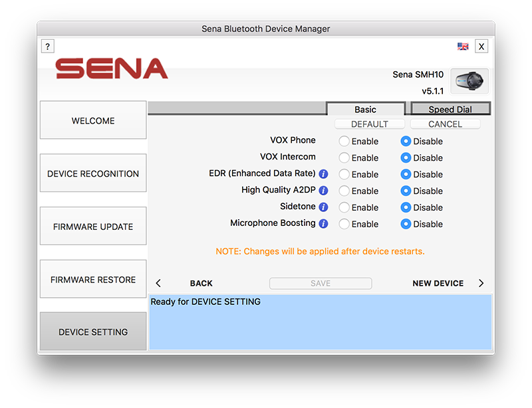Viewport: 532px width, 408px height.
Task: Go forward using the right chevron arrow
Action: click(481, 283)
